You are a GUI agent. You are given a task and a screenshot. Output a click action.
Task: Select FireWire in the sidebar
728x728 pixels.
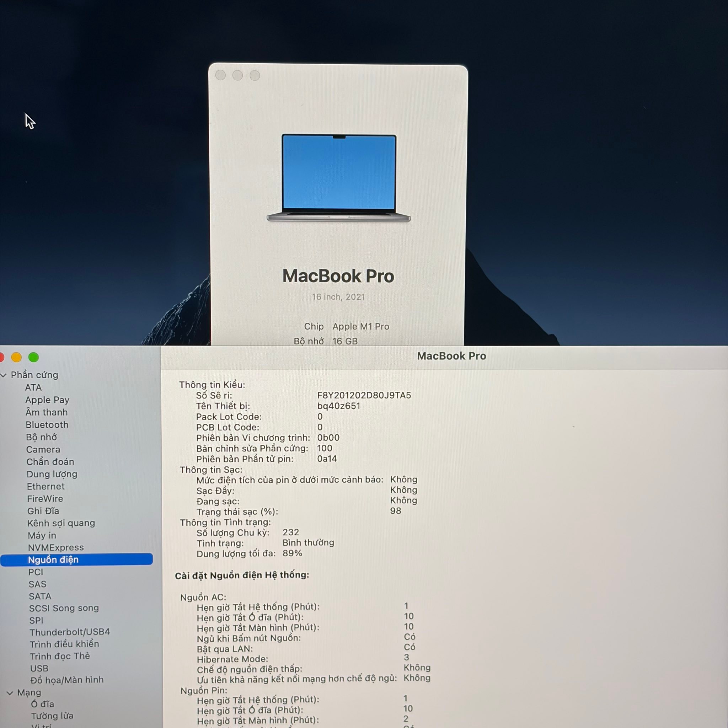[x=45, y=498]
